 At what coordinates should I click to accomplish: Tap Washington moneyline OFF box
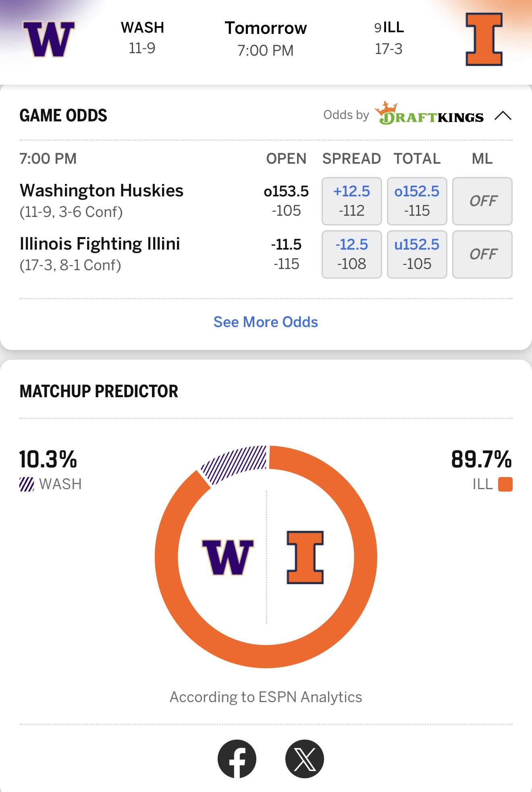482,201
